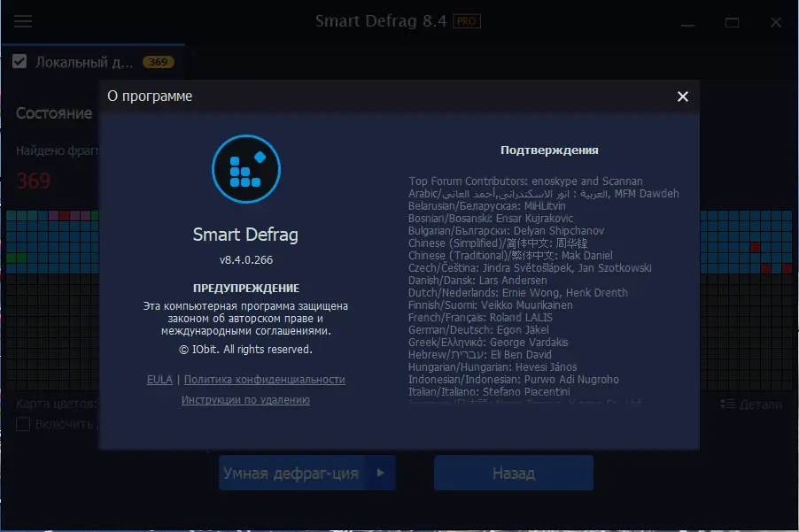Screen dimensions: 799x532
Task: Click the 'Smart Defrag' product name text
Action: 245,235
